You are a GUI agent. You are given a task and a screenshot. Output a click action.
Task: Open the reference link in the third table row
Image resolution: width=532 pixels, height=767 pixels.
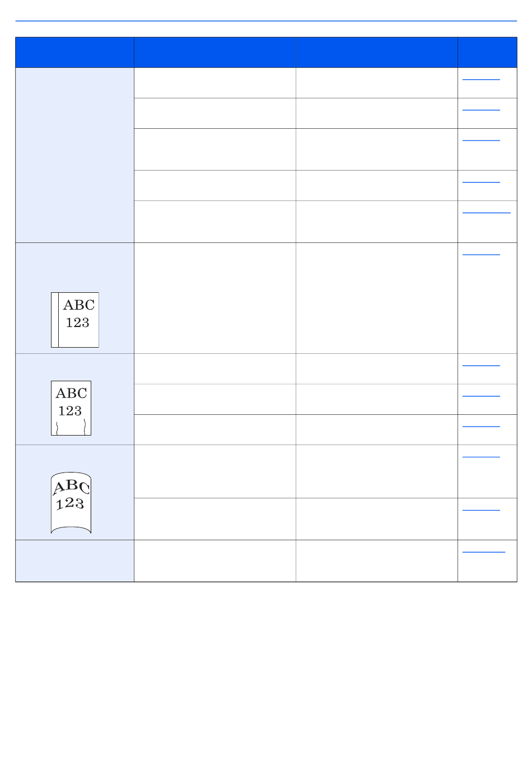481,139
